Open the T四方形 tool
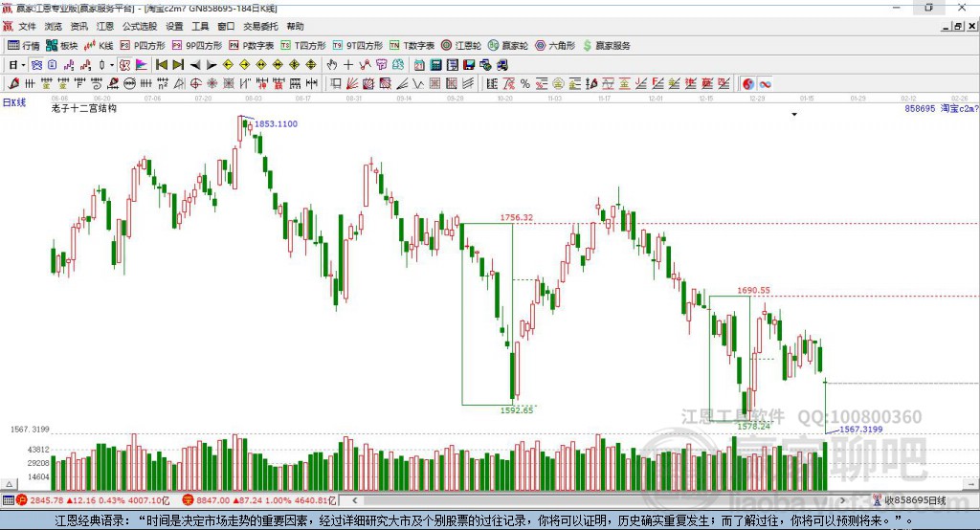 click(x=303, y=46)
